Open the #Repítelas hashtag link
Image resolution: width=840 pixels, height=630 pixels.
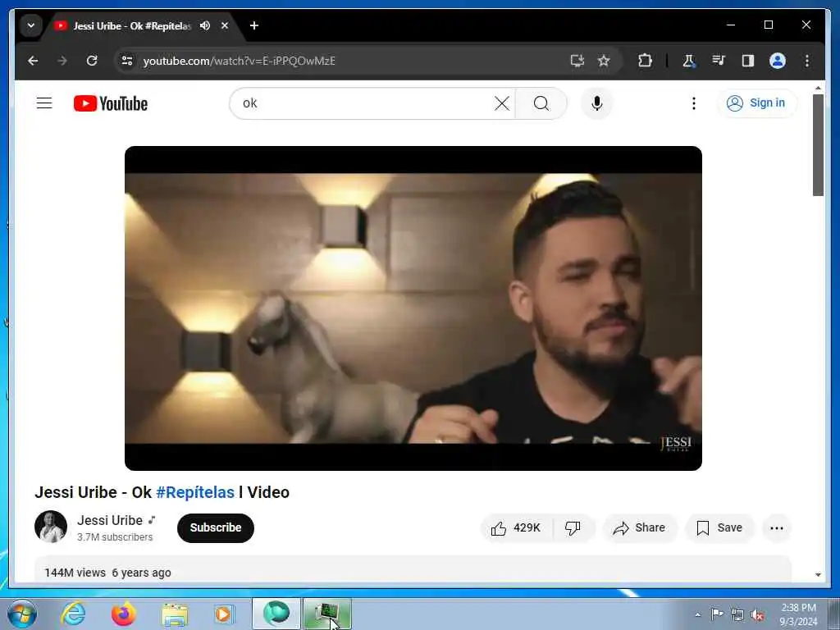tap(195, 492)
